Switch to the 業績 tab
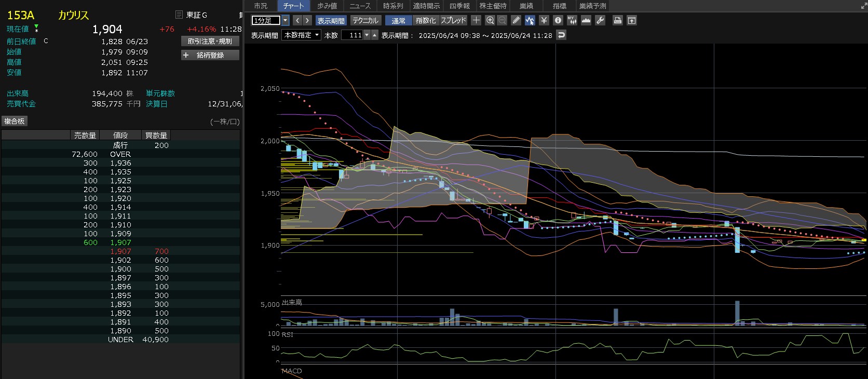868x379 pixels. (x=526, y=6)
